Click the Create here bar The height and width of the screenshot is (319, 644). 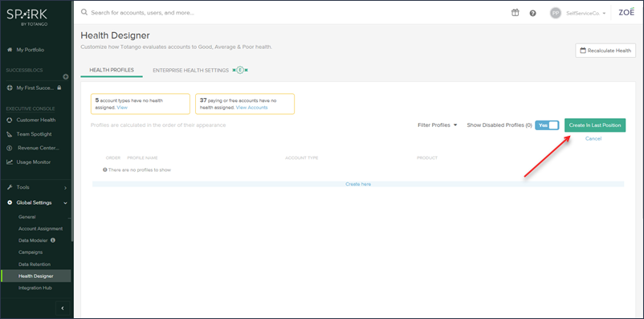tap(358, 184)
